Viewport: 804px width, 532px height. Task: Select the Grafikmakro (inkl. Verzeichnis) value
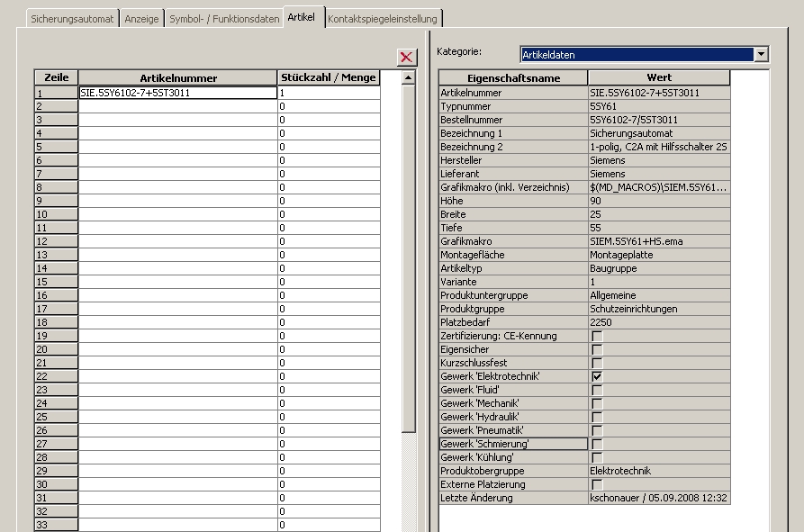coord(659,187)
